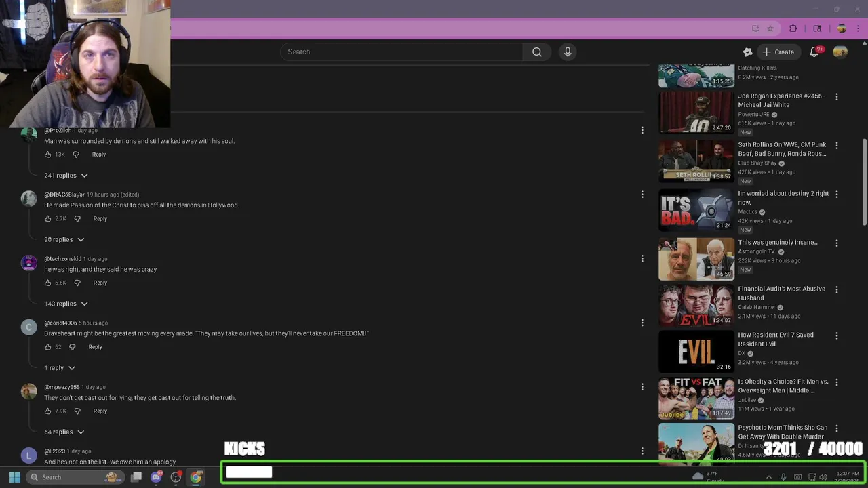This screenshot has width=868, height=488.
Task: Click the page vertical scrollbar
Action: (x=864, y=183)
